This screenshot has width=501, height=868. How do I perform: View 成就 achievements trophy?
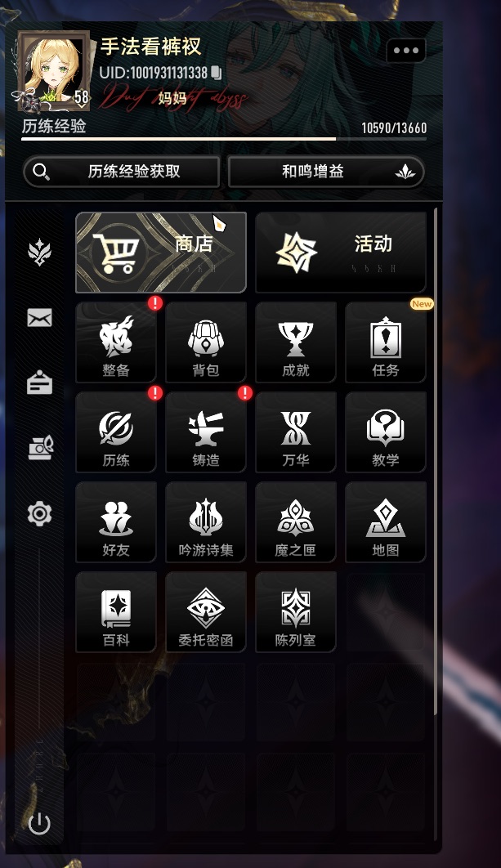(x=296, y=342)
